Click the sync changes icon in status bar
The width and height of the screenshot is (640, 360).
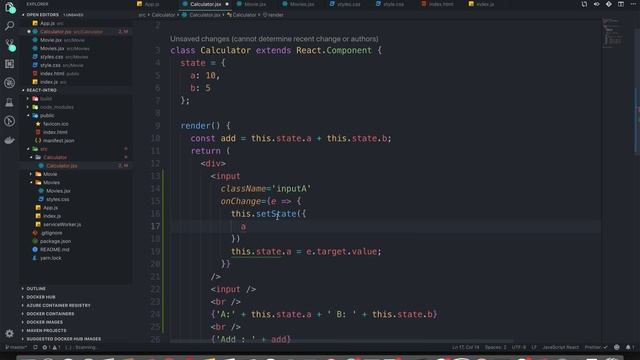pos(36,347)
